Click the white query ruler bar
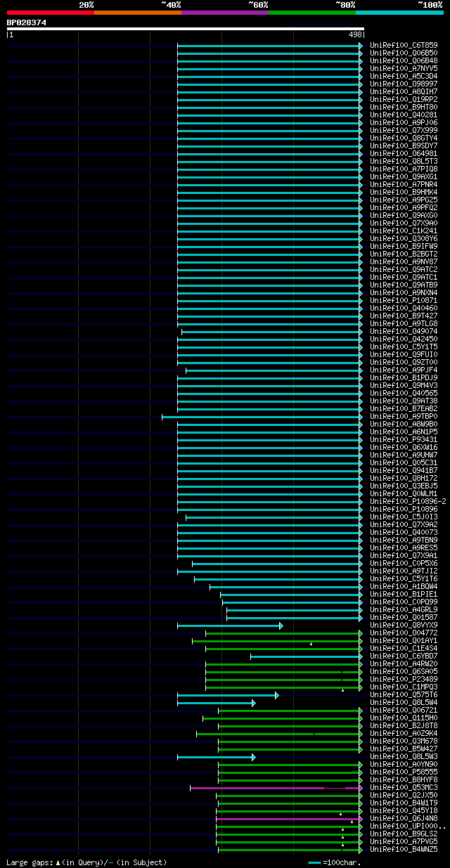 pyautogui.click(x=186, y=29)
